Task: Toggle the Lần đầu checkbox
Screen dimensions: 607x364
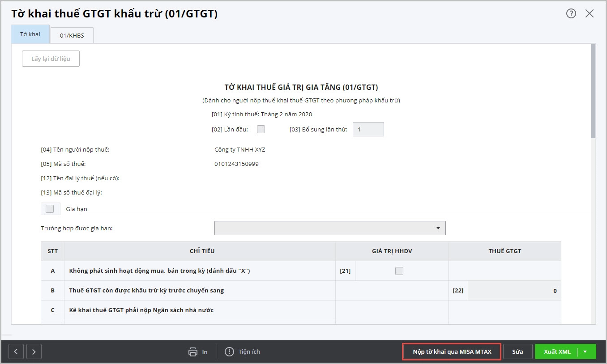Action: point(261,129)
